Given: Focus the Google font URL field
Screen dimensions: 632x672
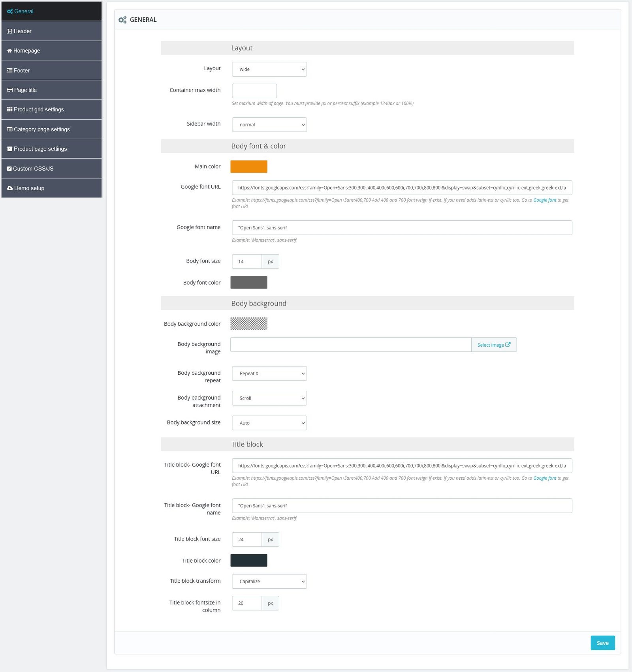Looking at the screenshot, I should [x=402, y=188].
